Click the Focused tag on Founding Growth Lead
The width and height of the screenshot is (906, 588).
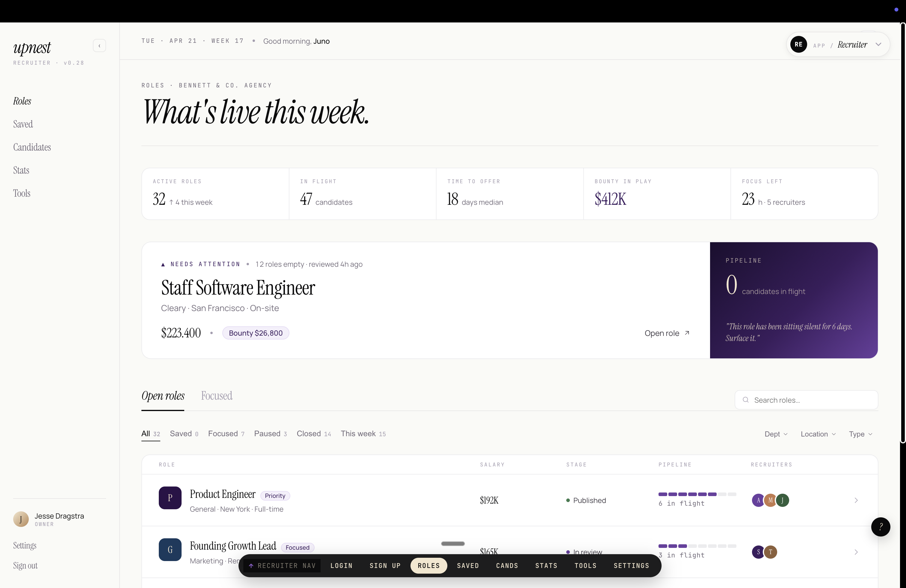point(298,547)
